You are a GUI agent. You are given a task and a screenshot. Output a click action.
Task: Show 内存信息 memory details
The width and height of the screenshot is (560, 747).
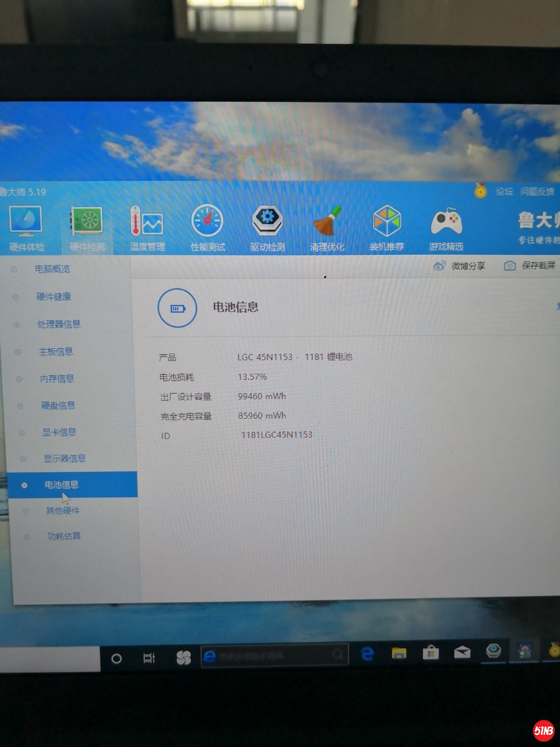pyautogui.click(x=57, y=378)
